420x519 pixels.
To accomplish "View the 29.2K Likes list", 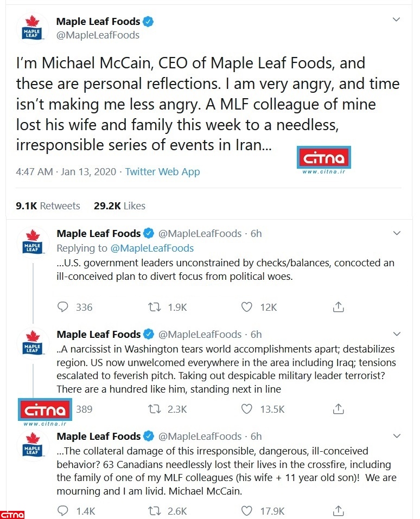I will click(x=119, y=206).
